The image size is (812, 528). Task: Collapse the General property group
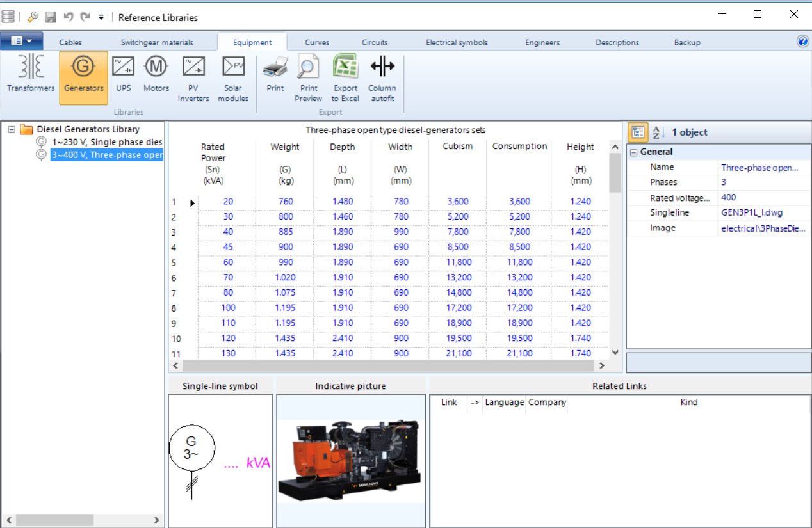(x=634, y=152)
